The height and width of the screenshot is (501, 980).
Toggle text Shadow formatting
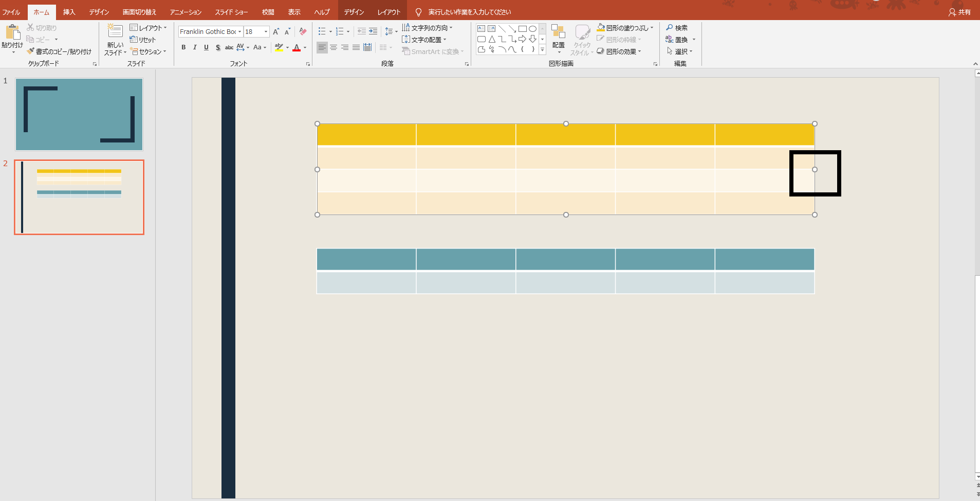(x=218, y=47)
